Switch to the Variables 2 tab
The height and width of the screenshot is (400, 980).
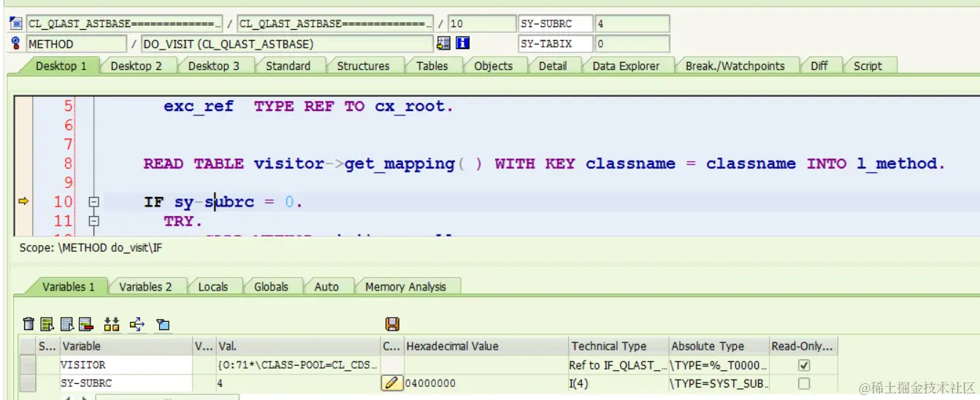pos(146,287)
